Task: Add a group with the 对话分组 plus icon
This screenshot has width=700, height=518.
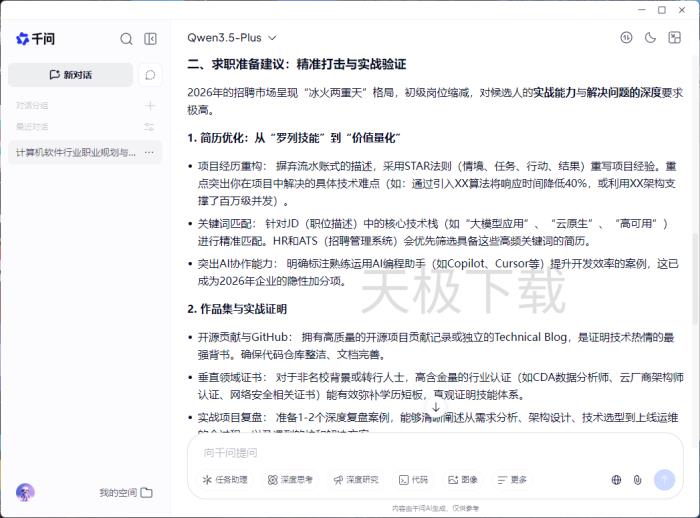Action: pyautogui.click(x=150, y=105)
